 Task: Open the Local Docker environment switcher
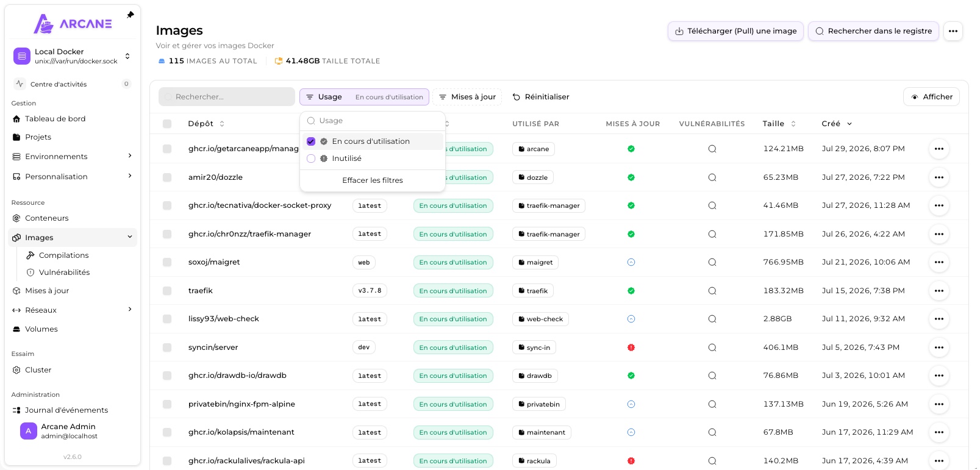(x=73, y=56)
